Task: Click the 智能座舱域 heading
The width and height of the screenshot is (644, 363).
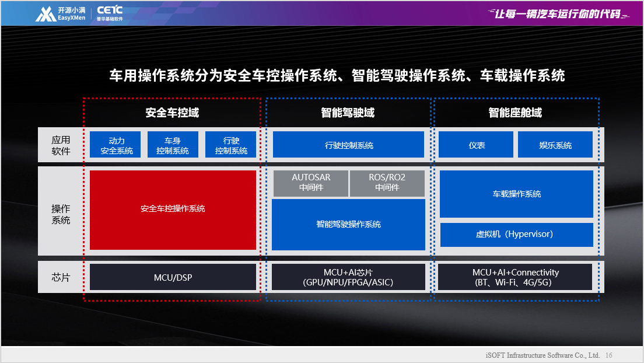Action: coord(515,113)
